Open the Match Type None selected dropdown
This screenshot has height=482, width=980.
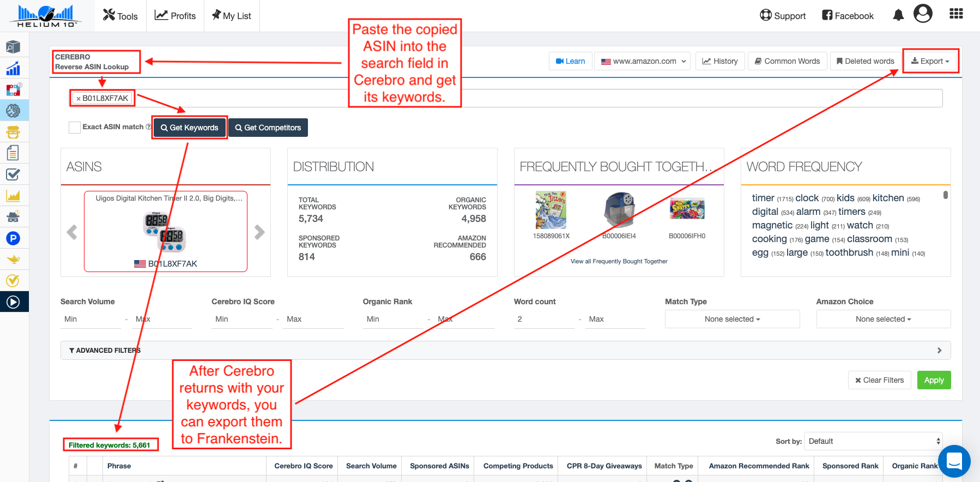point(732,319)
